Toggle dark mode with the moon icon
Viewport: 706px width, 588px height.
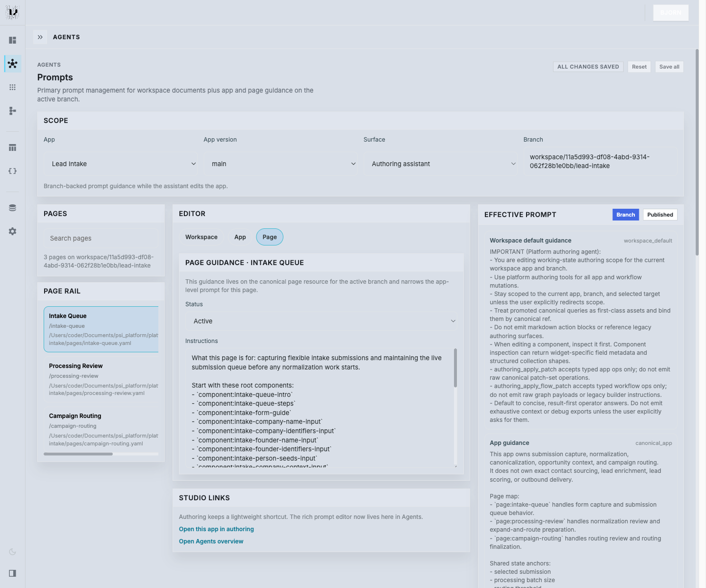(x=12, y=551)
